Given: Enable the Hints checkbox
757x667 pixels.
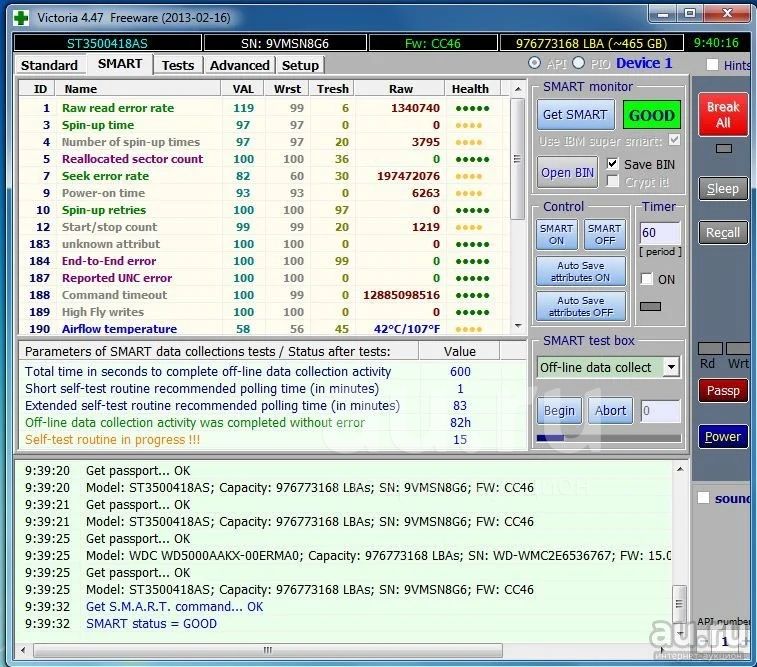Looking at the screenshot, I should 712,65.
